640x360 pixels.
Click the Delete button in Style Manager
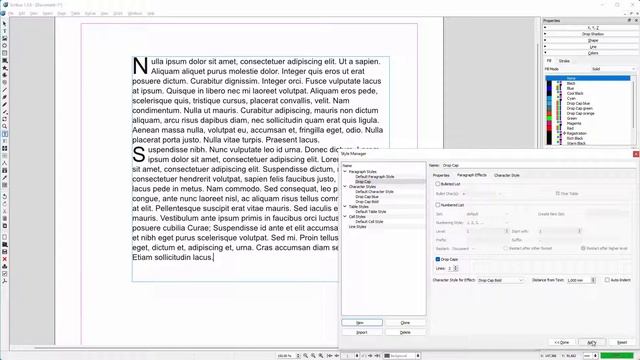(x=405, y=332)
